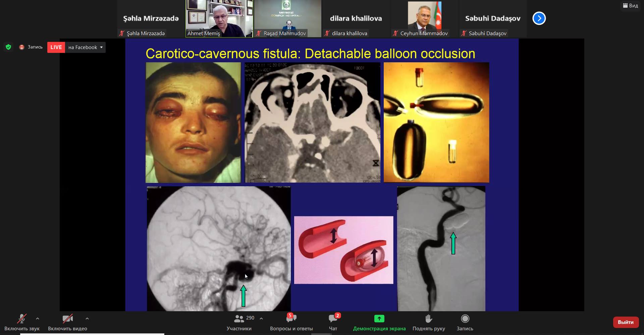
Task: Select Ceyhun Məmmədov participant tile
Action: click(424, 18)
